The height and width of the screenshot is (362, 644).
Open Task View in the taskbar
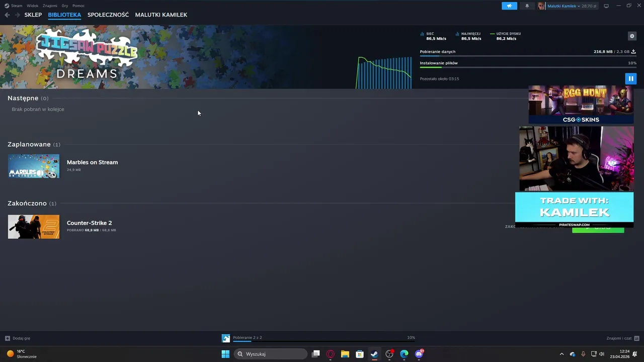(315, 354)
